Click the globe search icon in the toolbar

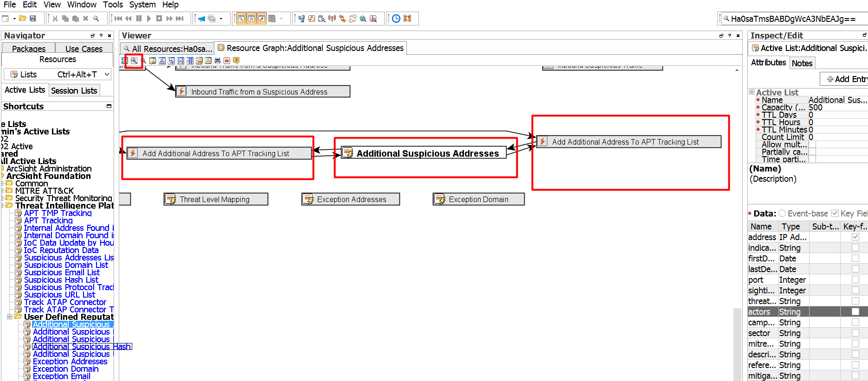click(x=363, y=19)
